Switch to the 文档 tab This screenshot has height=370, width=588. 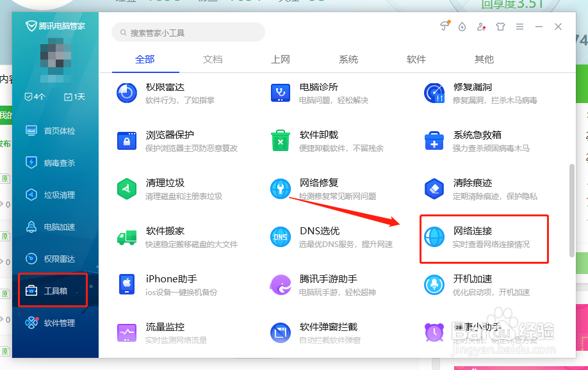213,60
